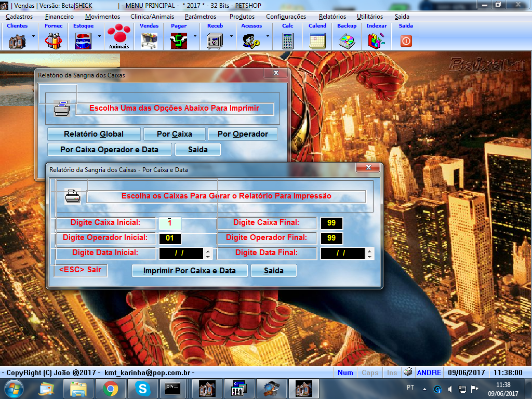Open the Movimentos menu
Image resolution: width=532 pixels, height=399 pixels.
click(x=102, y=16)
